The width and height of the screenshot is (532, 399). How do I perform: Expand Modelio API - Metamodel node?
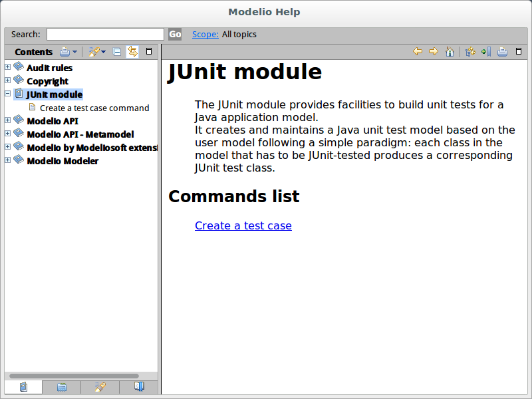(x=7, y=134)
